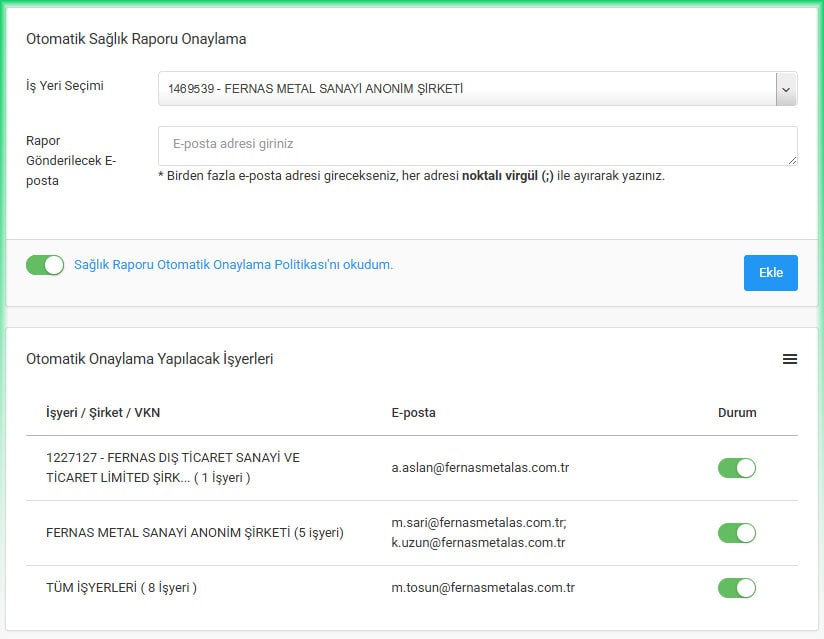Click the resize handle of the email textarea

coord(792,160)
